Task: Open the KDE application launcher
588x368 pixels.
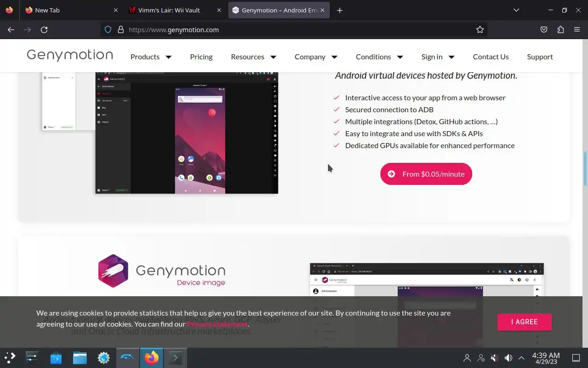Action: pos(10,357)
